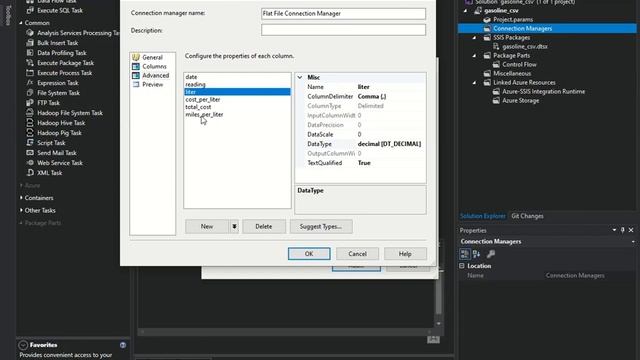Viewport: 640px width, 360px height.
Task: Click the Execute Package Task icon
Action: point(30,63)
